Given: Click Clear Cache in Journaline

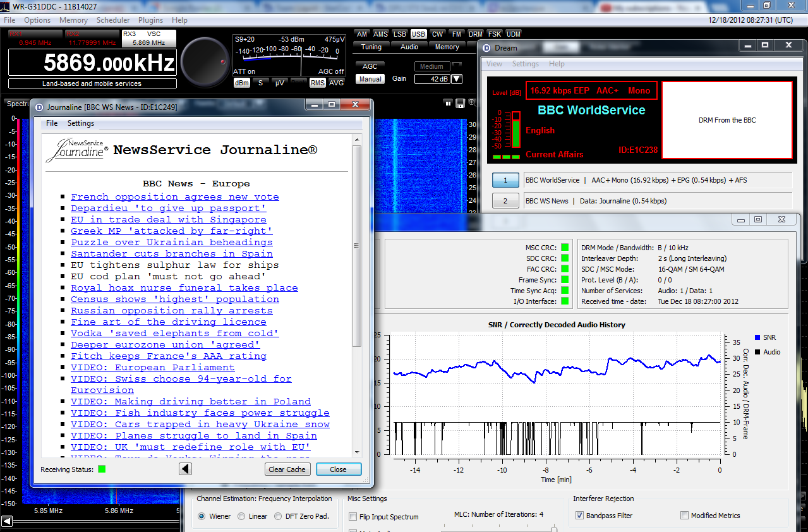Looking at the screenshot, I should (287, 469).
